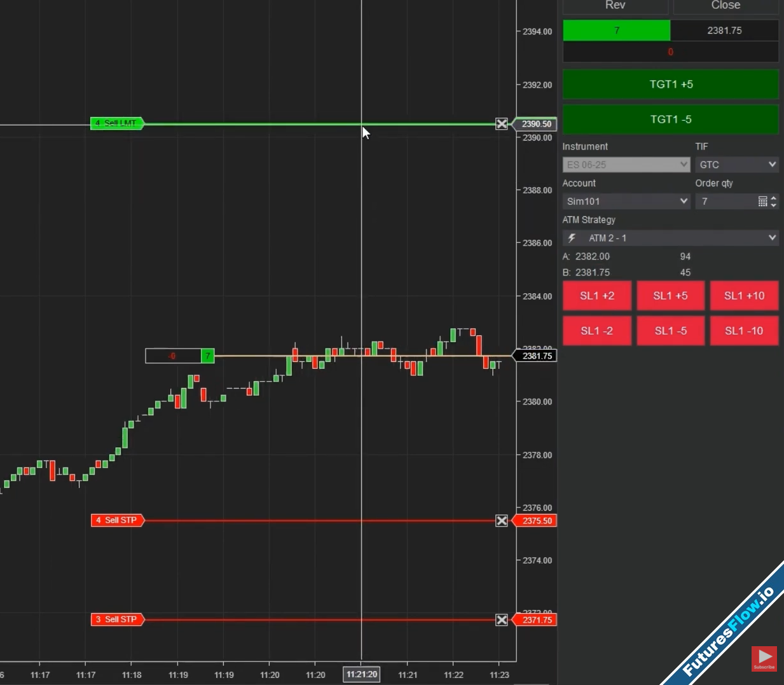Cancel the 2375.50 Sell STP order
The width and height of the screenshot is (784, 685).
pos(502,521)
